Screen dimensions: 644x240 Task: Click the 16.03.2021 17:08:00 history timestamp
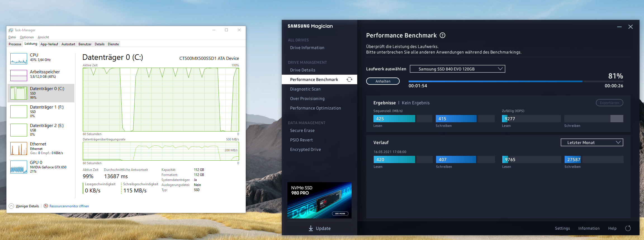(390, 152)
